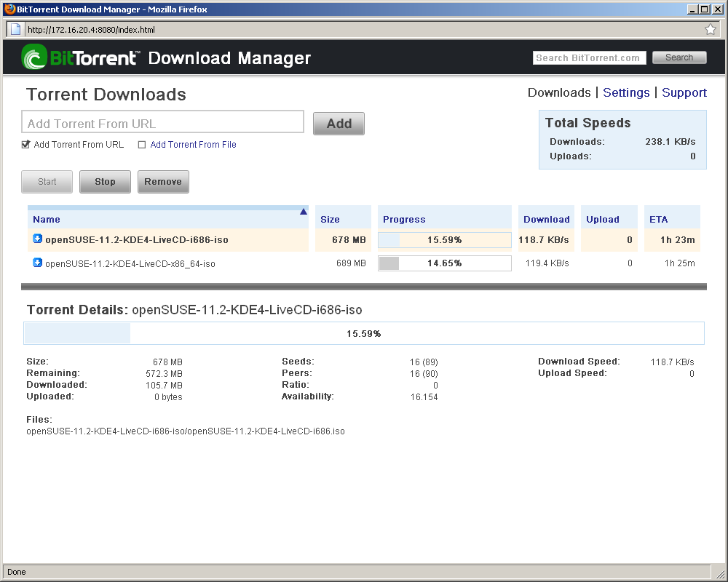728x582 pixels.
Task: Click the bookmark star in address bar
Action: 711,29
